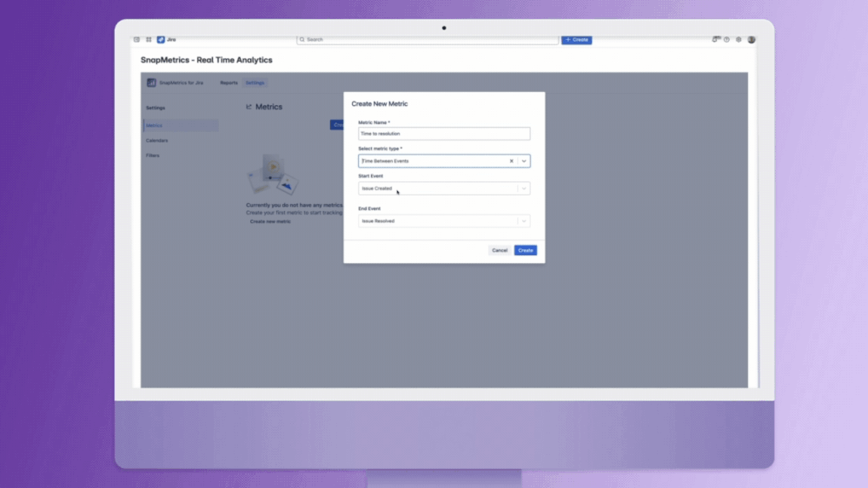Image resolution: width=868 pixels, height=488 pixels.
Task: Click the Time Between Events combo box
Action: [x=444, y=161]
